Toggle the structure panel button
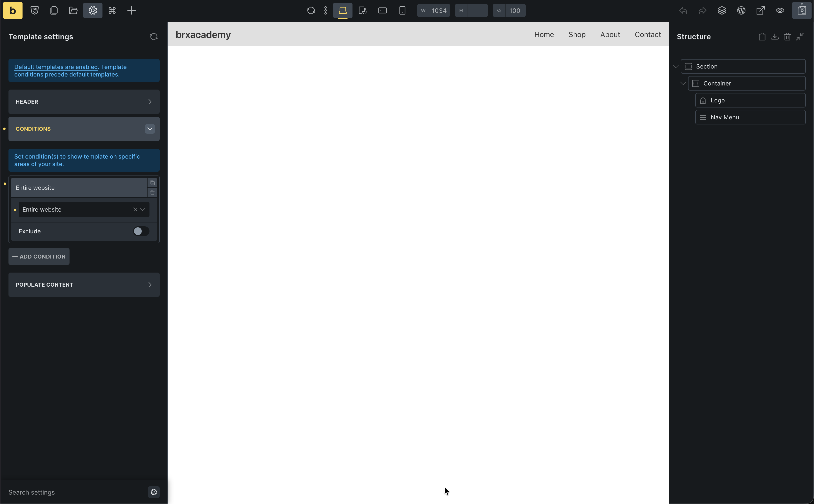814x504 pixels. 802,10
